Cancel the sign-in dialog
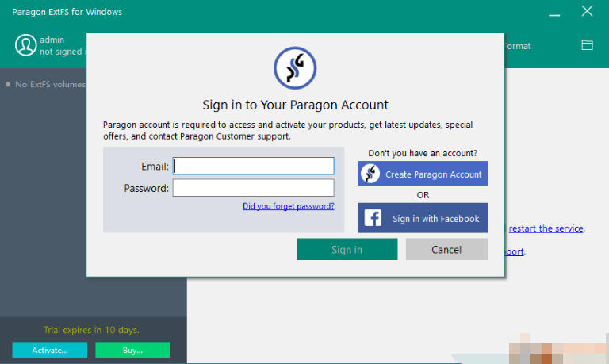 pyautogui.click(x=446, y=250)
